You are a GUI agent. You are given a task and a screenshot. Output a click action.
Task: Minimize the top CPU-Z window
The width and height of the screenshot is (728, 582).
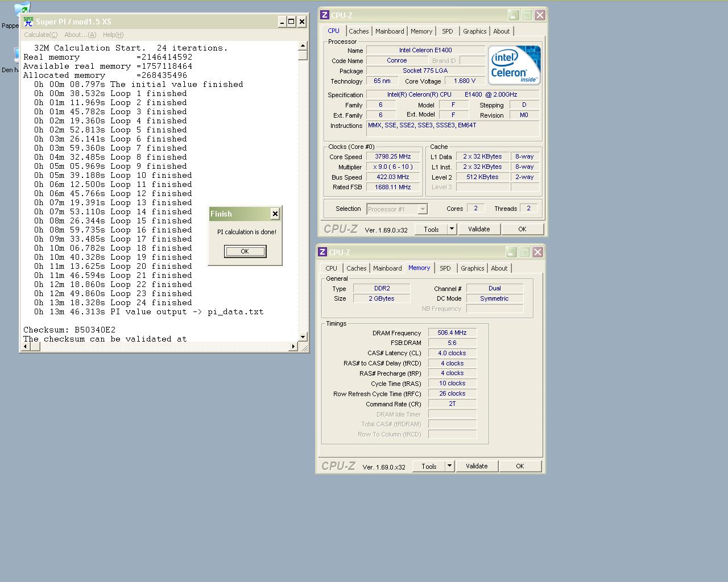(x=514, y=15)
